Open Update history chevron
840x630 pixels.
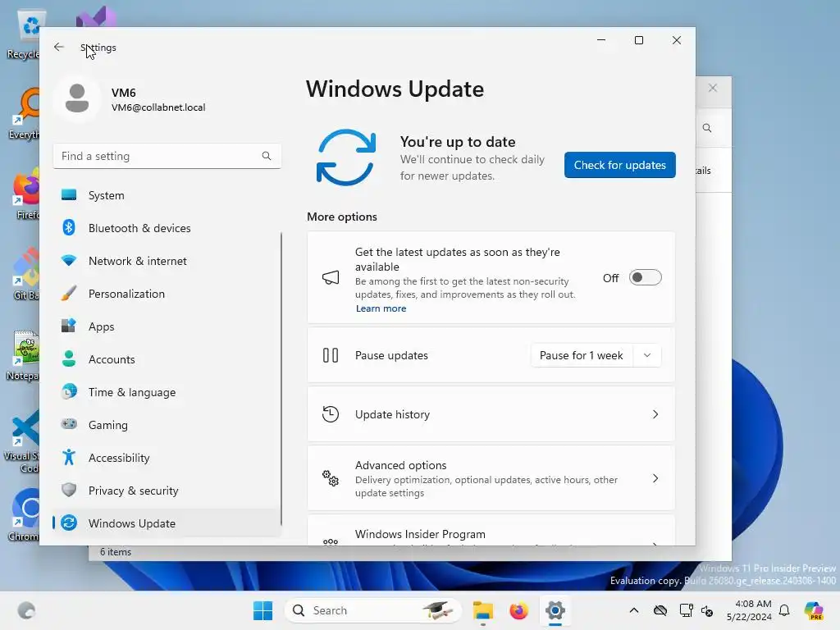pyautogui.click(x=655, y=414)
